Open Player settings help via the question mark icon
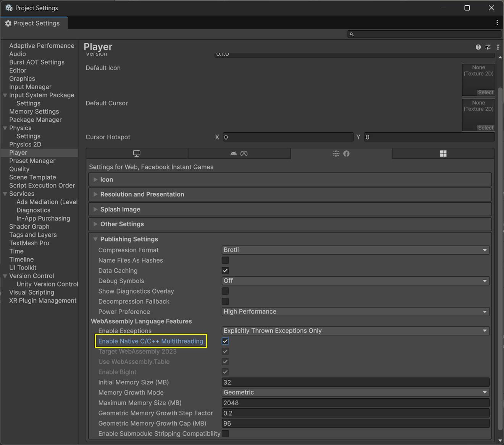This screenshot has width=504, height=445. (x=478, y=47)
